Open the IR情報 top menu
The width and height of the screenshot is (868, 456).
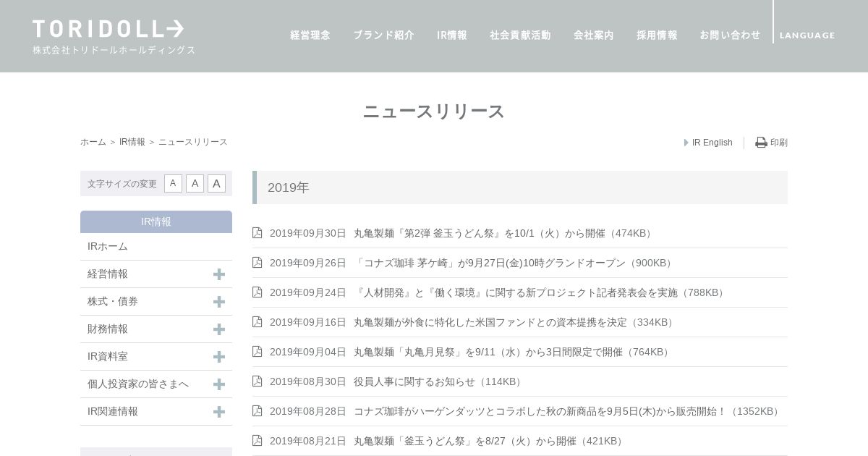click(452, 35)
